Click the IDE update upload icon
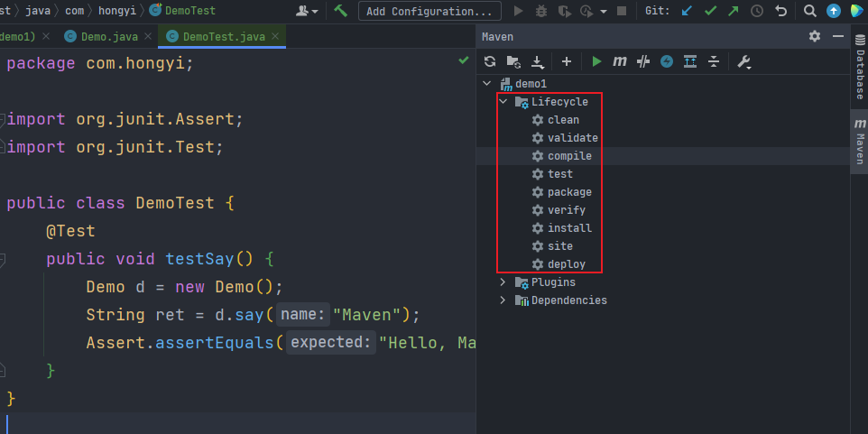Viewport: 868px width, 434px height. (x=834, y=11)
